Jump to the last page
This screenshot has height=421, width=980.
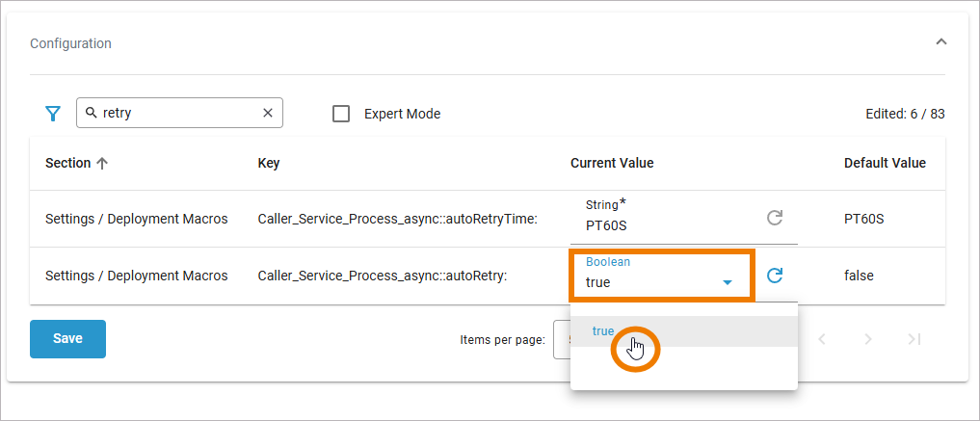pos(914,339)
